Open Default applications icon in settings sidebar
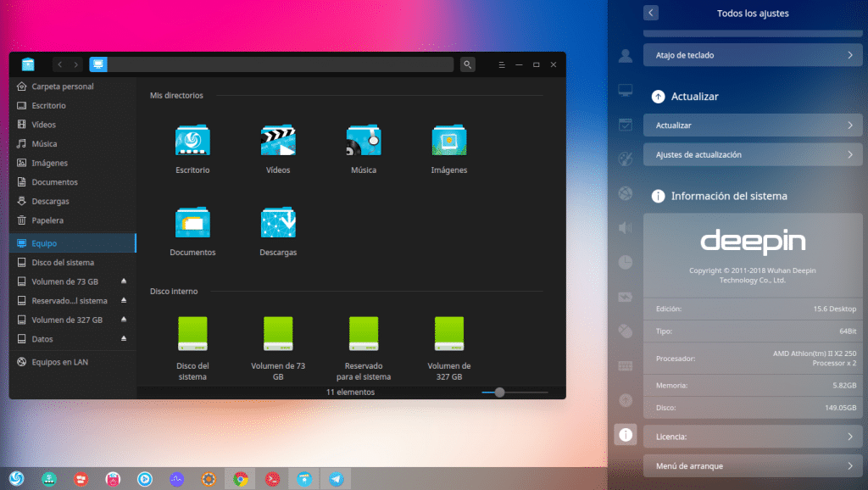 click(x=626, y=125)
